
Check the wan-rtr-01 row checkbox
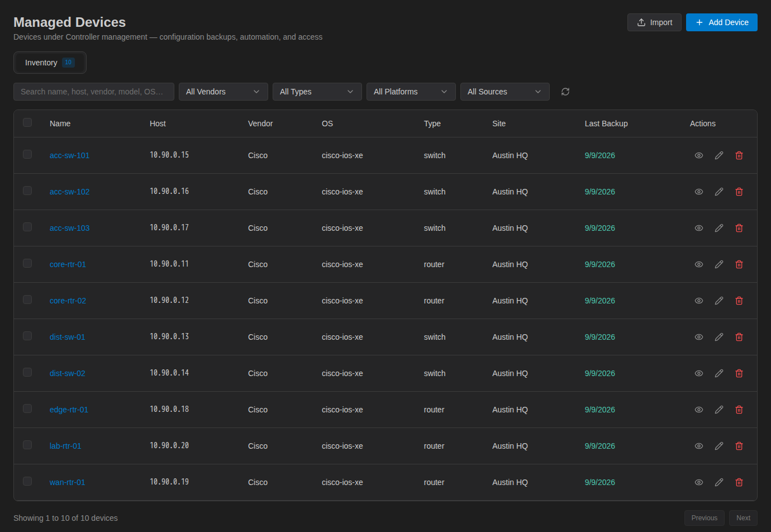[x=27, y=481]
